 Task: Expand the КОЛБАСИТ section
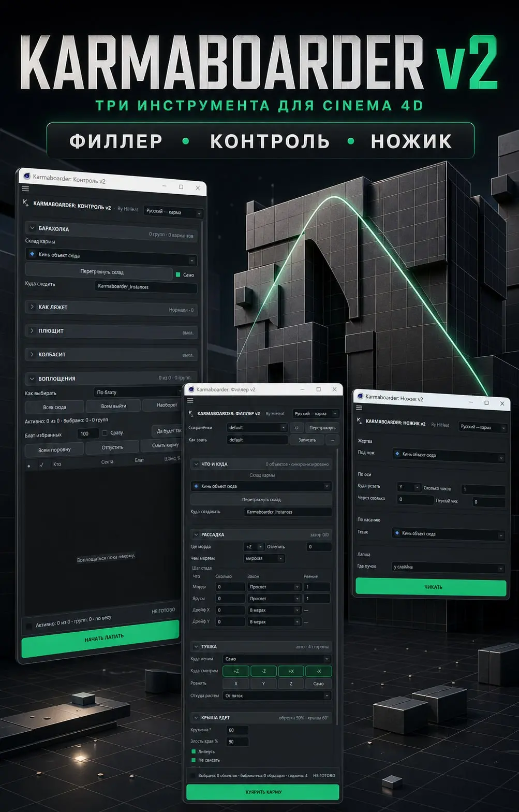(x=32, y=354)
